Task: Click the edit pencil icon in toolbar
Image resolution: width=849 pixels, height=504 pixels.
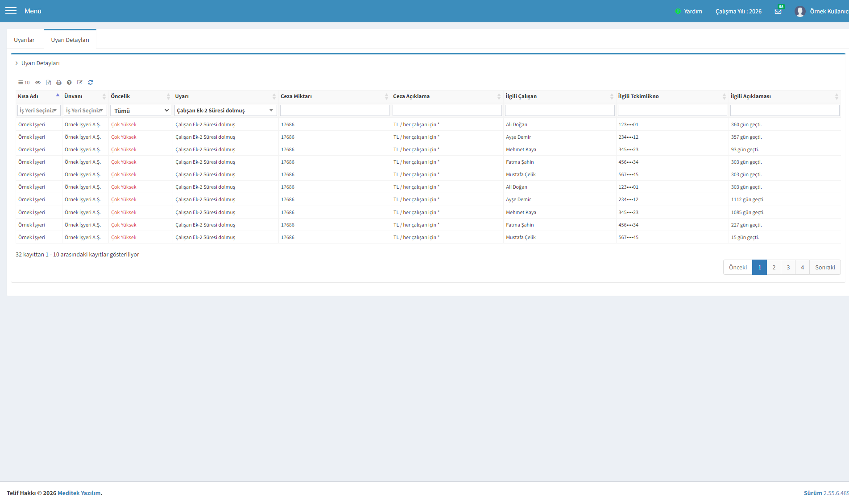Action: click(x=80, y=83)
